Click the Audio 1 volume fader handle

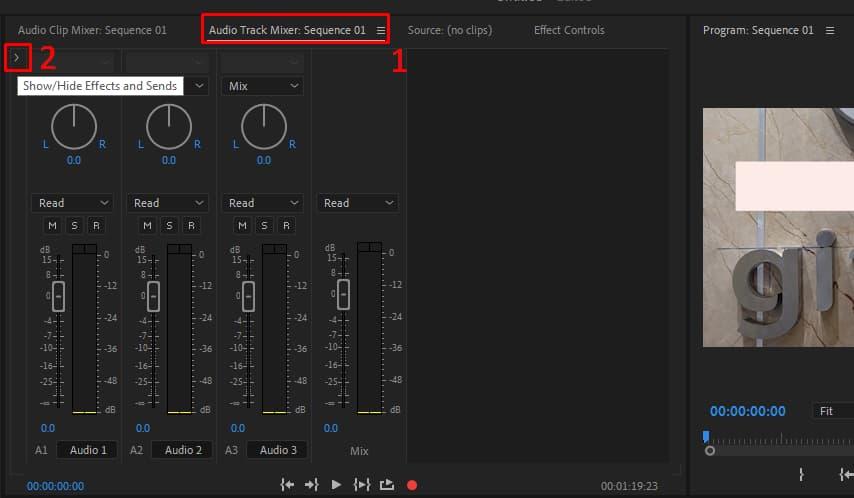[x=58, y=295]
